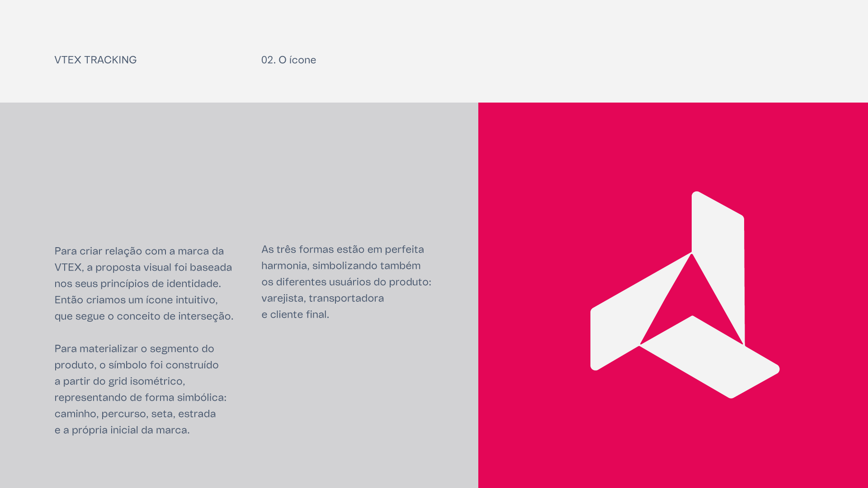The image size is (868, 488).
Task: Click the line 'harmonia, simbolizando também'
Action: click(341, 266)
